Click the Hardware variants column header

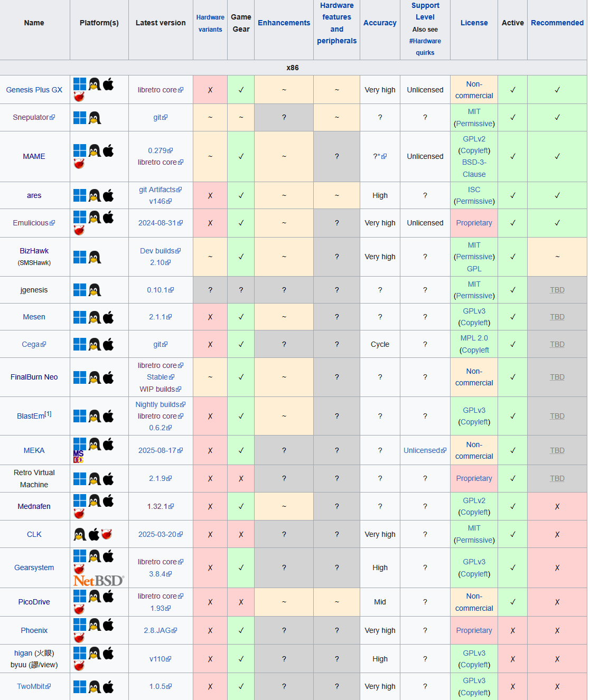click(210, 23)
